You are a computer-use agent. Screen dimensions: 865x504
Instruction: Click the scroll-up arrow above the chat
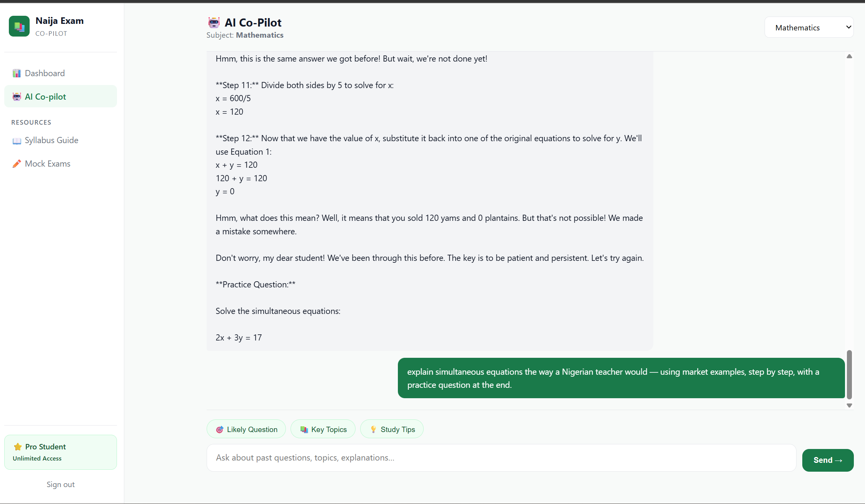(x=849, y=56)
